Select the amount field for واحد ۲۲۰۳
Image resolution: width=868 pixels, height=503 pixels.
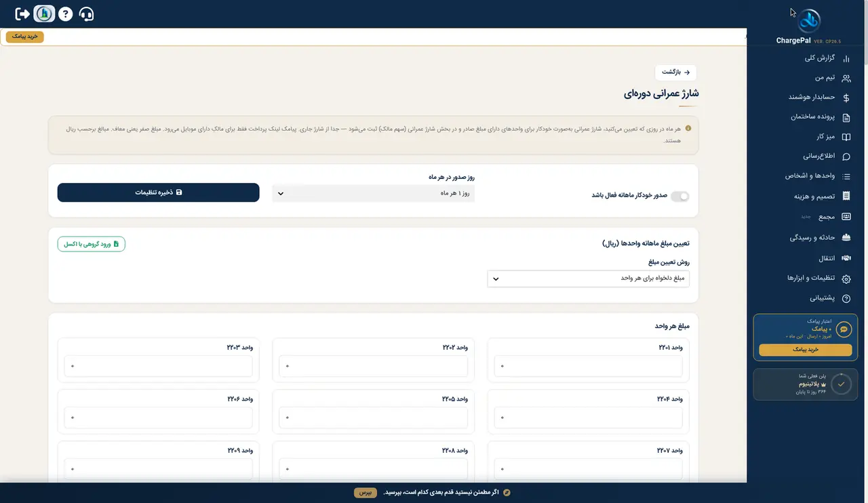coord(159,367)
